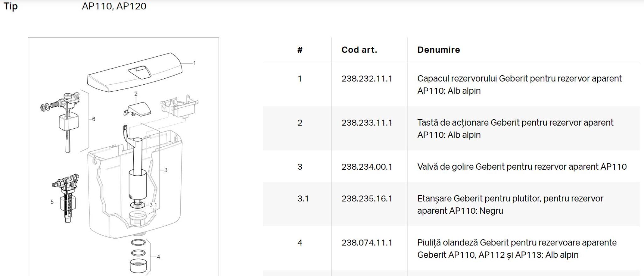Select article code 238.234.00.1
This screenshot has width=644, height=276.
(x=367, y=167)
